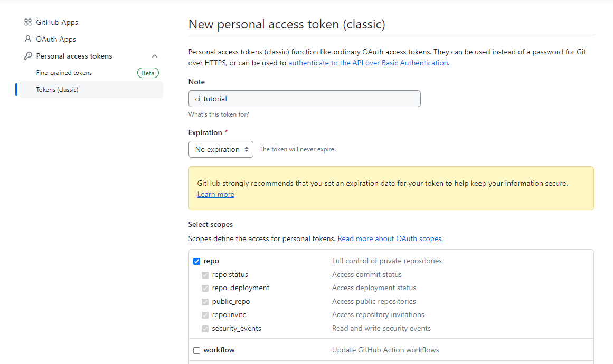Open the No expiration dropdown
The width and height of the screenshot is (613, 364).
[x=221, y=149]
